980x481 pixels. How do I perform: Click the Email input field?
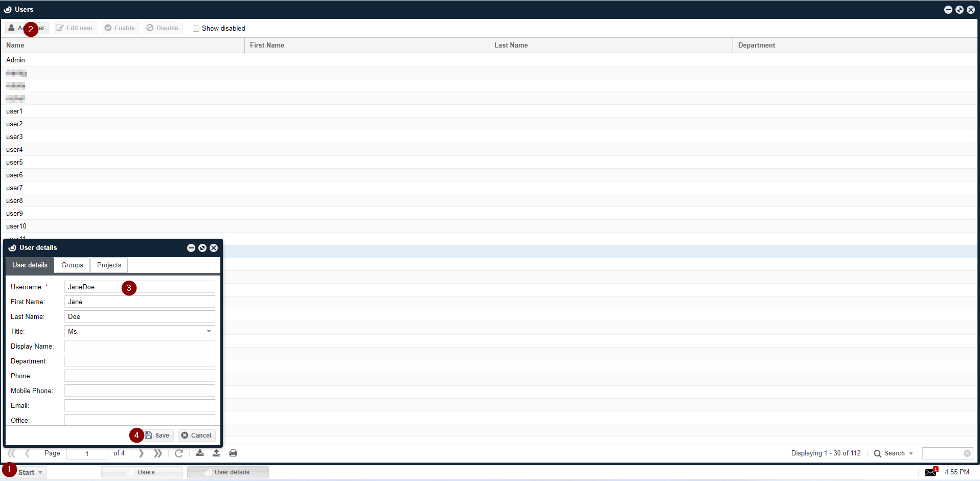(x=140, y=405)
